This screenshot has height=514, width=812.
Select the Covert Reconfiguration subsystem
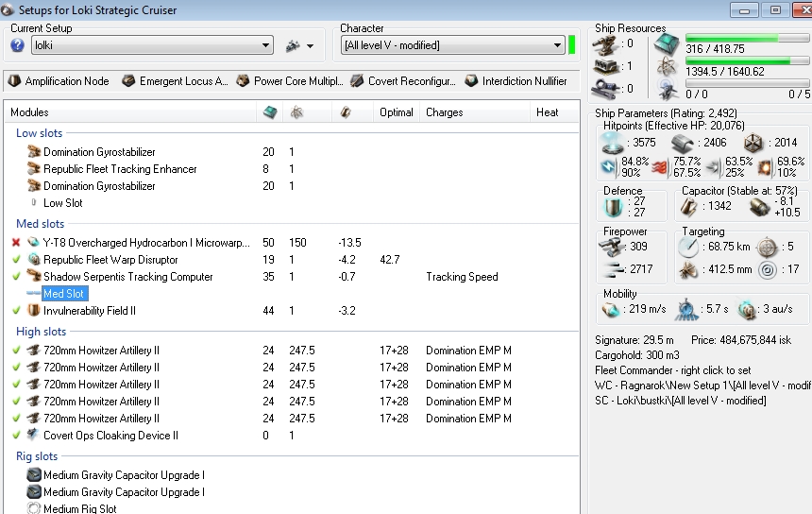click(x=403, y=81)
